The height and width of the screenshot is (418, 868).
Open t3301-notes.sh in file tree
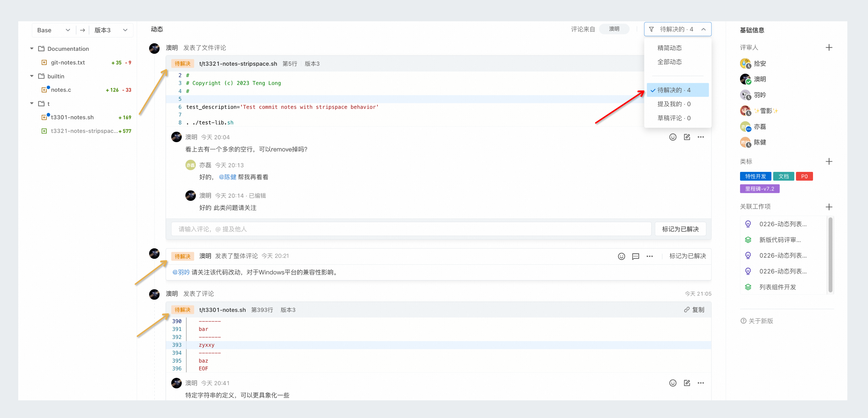(x=72, y=117)
